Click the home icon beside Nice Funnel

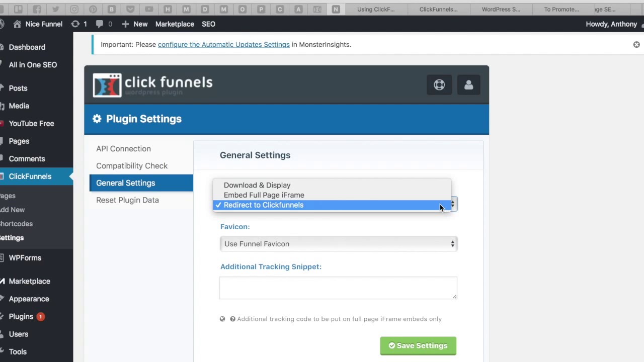coord(17,24)
